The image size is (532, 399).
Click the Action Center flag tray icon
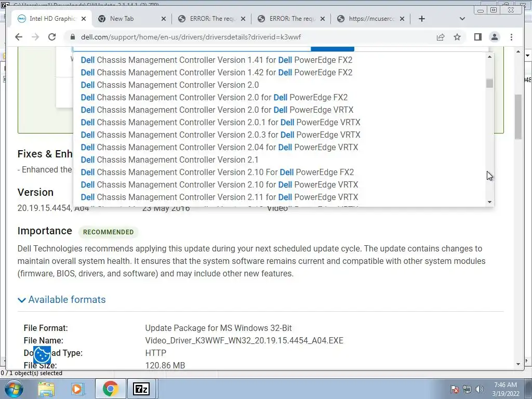pyautogui.click(x=455, y=389)
